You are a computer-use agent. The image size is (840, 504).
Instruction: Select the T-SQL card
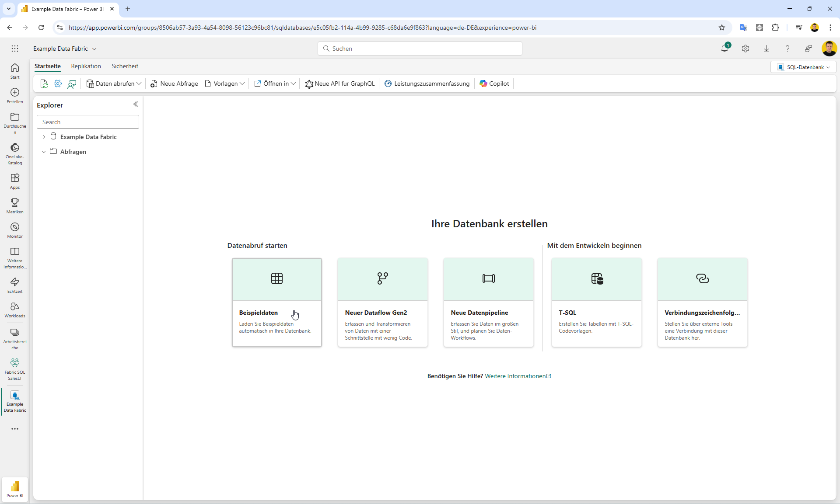[x=597, y=302]
